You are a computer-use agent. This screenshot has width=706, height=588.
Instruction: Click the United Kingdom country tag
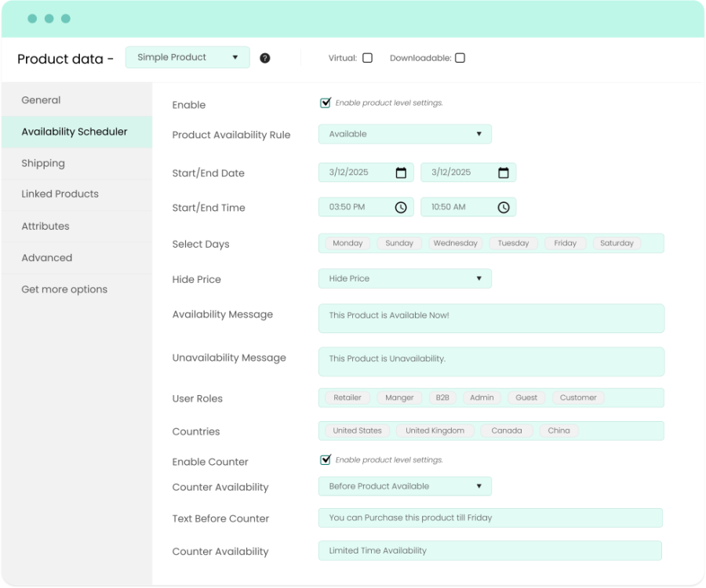[x=435, y=430]
